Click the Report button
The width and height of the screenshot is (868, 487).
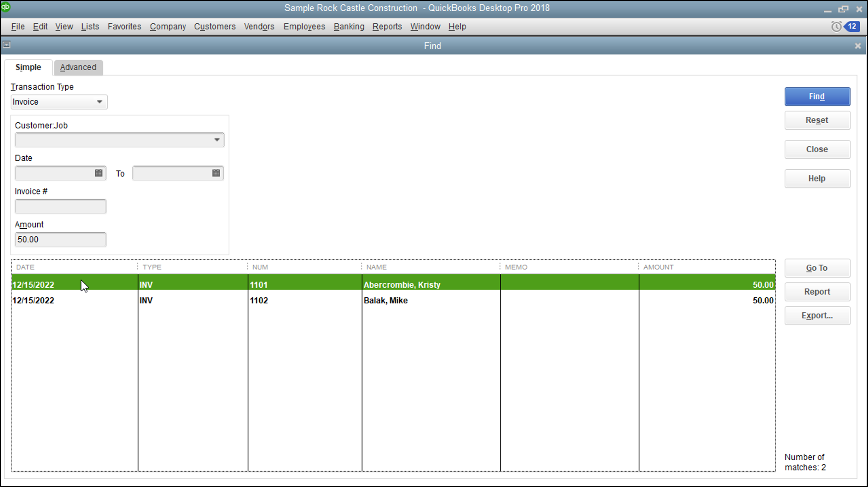click(817, 292)
